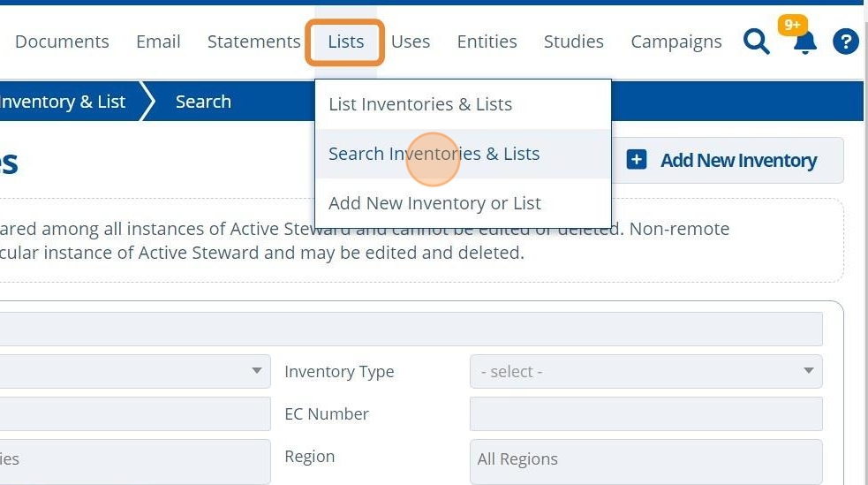Expand the dropdown left of Inventory Type
This screenshot has height=485, width=868.
pos(132,372)
